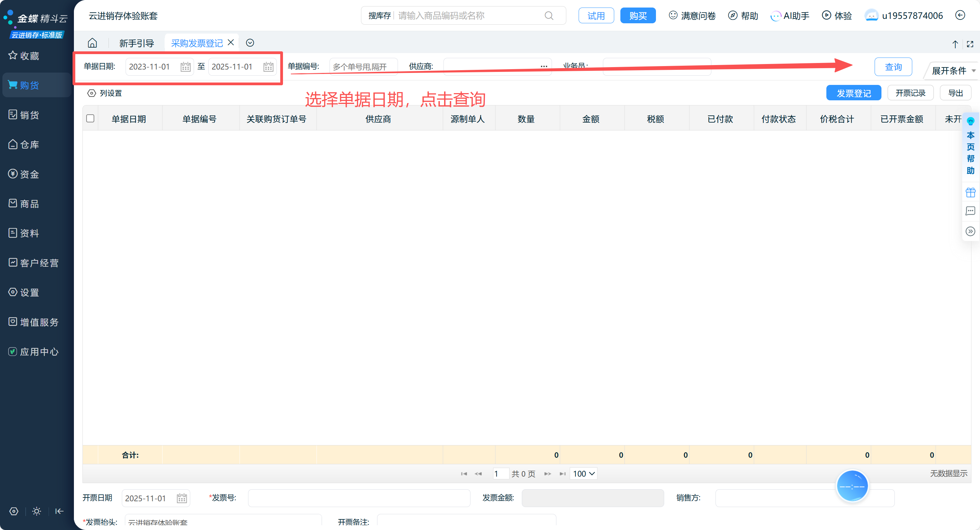Open the page size 100 dropdown

pos(583,474)
